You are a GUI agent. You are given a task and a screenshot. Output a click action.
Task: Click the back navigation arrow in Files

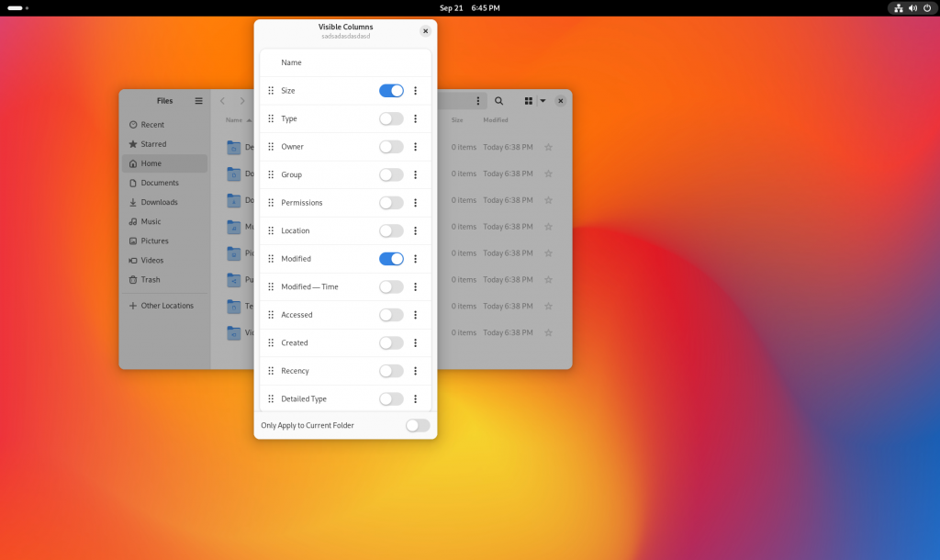[x=221, y=101]
